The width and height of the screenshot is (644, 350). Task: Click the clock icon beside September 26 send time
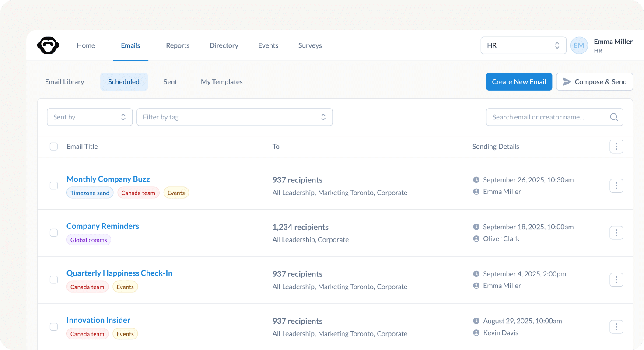pyautogui.click(x=476, y=179)
